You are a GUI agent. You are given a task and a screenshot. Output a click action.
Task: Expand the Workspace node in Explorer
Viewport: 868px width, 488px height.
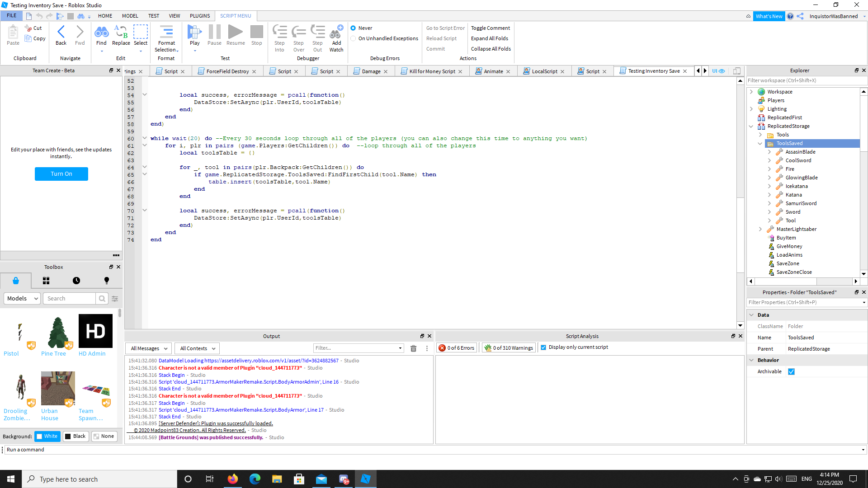click(x=751, y=91)
